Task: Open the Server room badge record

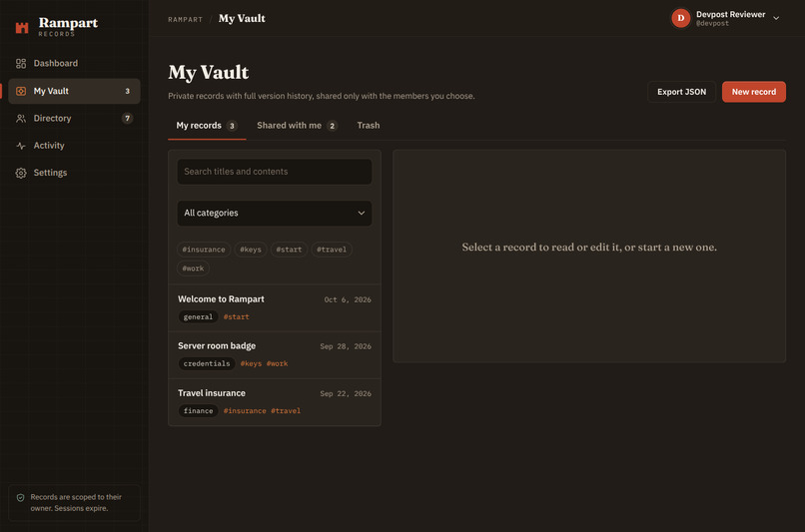Action: click(275, 355)
